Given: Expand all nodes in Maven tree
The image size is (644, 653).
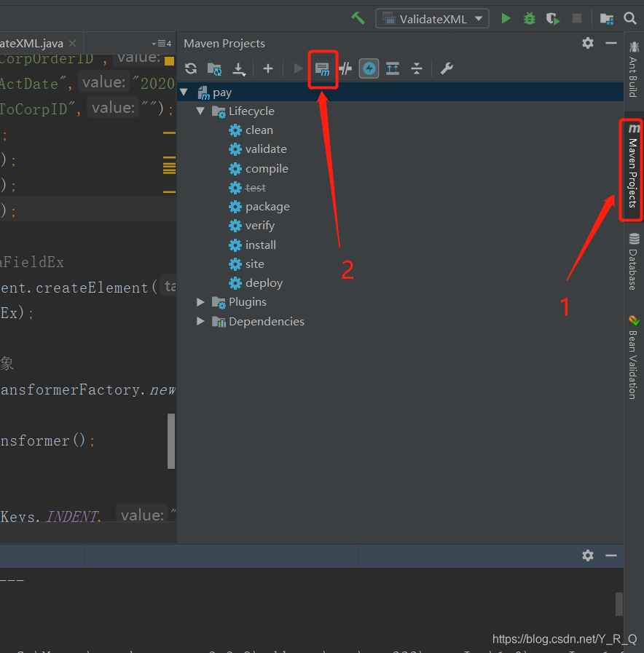Looking at the screenshot, I should pos(393,68).
